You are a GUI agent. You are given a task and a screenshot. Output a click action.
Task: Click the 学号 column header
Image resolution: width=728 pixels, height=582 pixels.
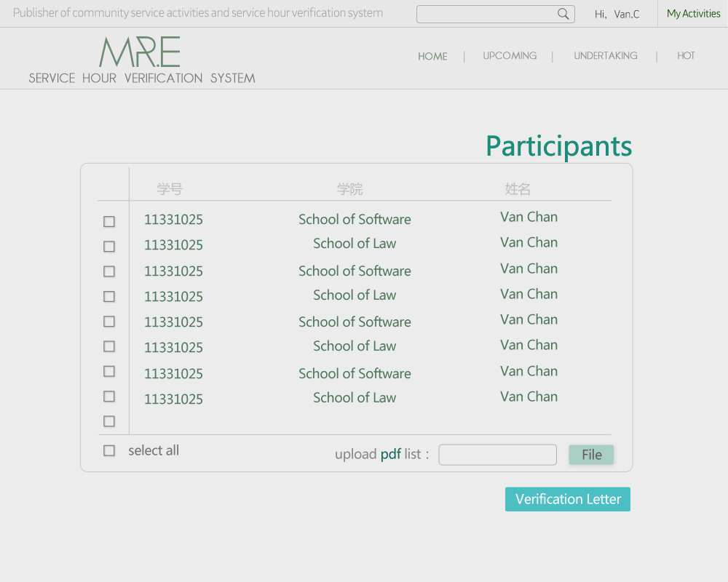[x=170, y=189]
